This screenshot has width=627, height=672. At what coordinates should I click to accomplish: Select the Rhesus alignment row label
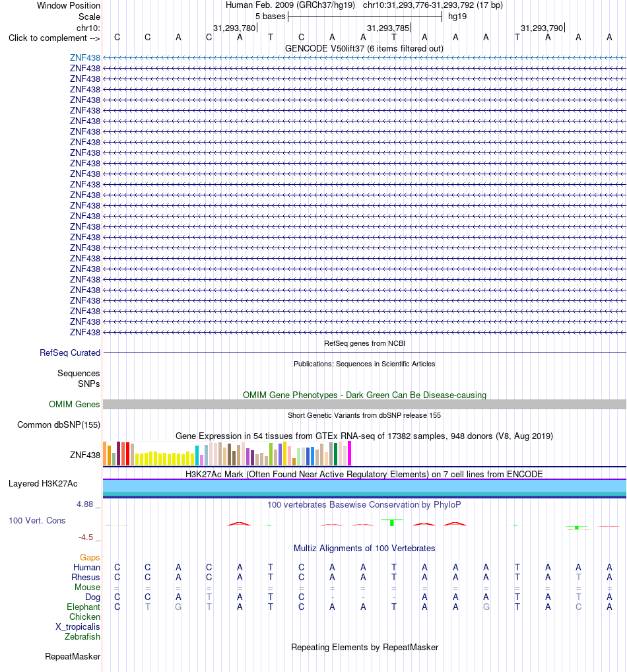[86, 578]
